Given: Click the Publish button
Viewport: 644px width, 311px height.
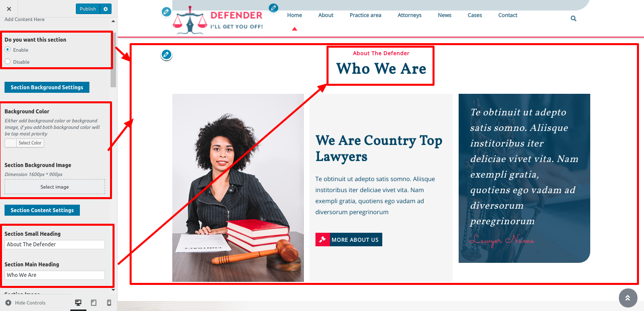Looking at the screenshot, I should pyautogui.click(x=88, y=9).
